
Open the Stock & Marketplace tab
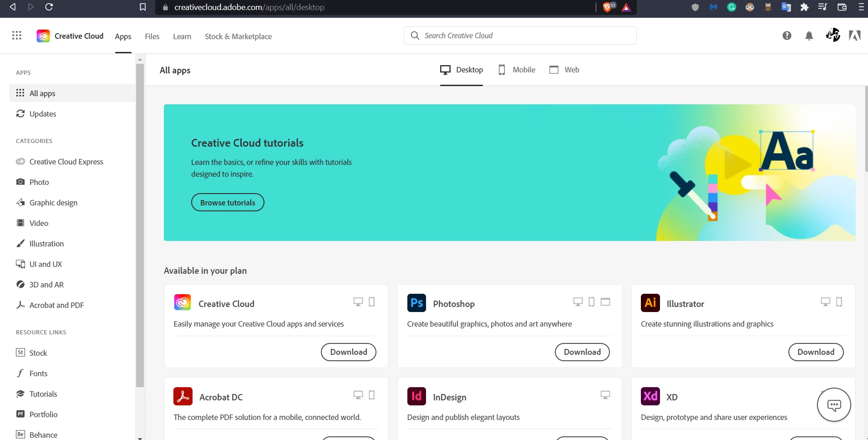pyautogui.click(x=238, y=36)
